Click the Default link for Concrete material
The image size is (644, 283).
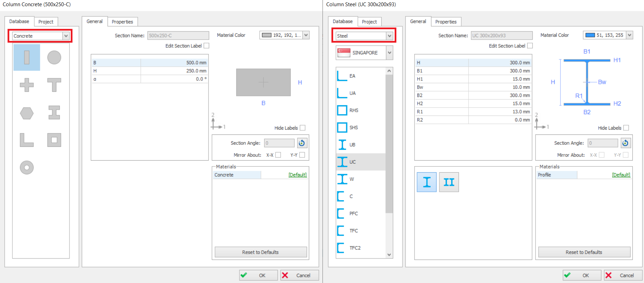pyautogui.click(x=297, y=175)
